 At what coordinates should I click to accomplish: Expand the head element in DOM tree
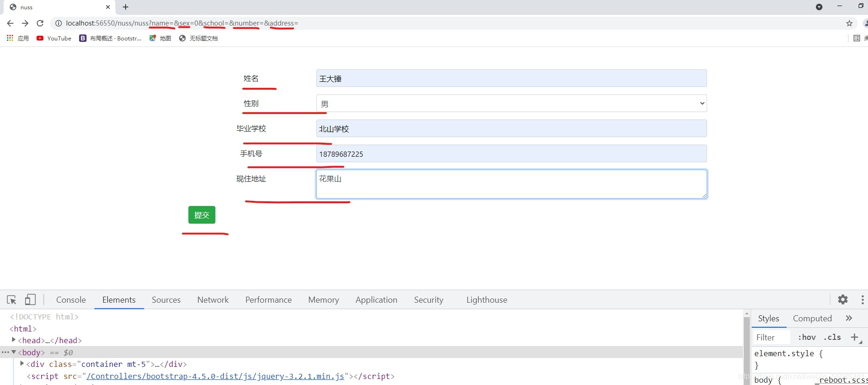pos(13,340)
